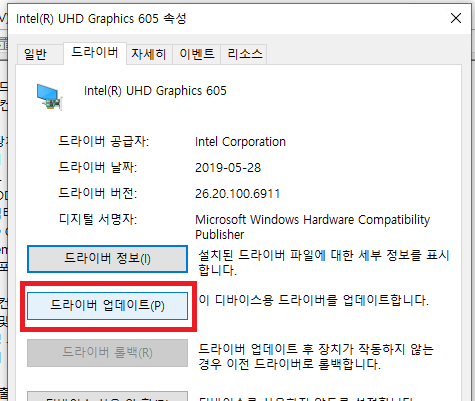This screenshot has width=475, height=401.
Task: Click the display adapter device icon
Action: tap(50, 96)
